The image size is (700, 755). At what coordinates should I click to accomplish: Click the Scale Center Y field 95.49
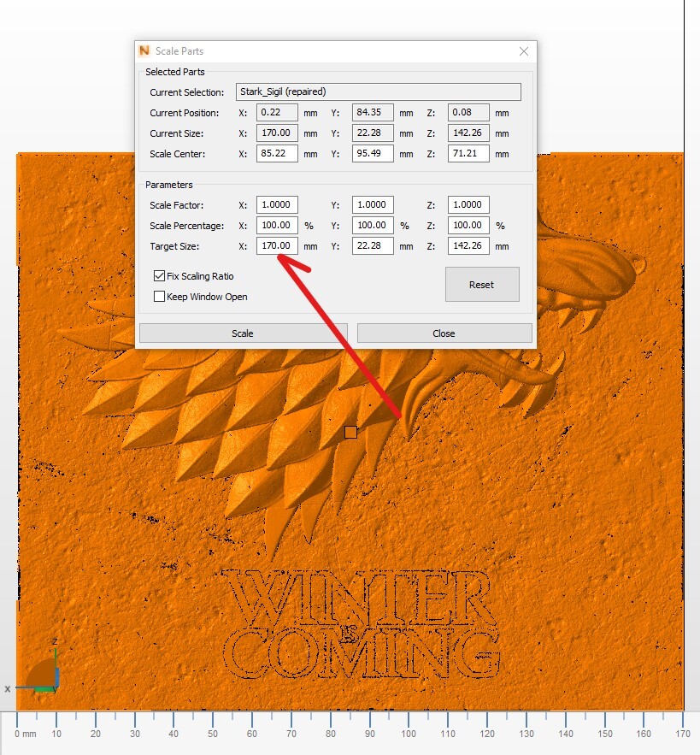pos(373,154)
